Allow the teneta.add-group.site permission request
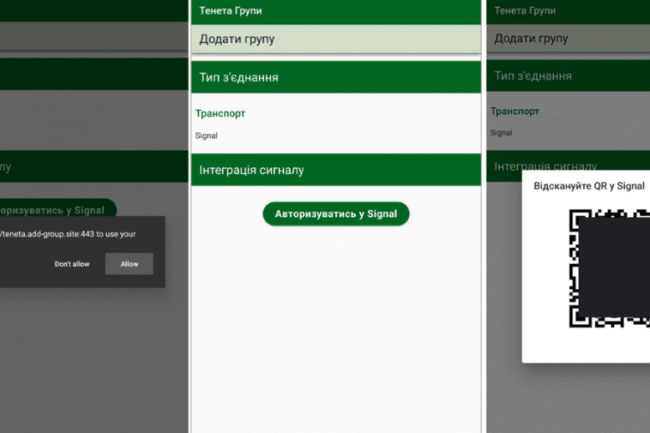Screen dimensions: 650x433 point(129,264)
